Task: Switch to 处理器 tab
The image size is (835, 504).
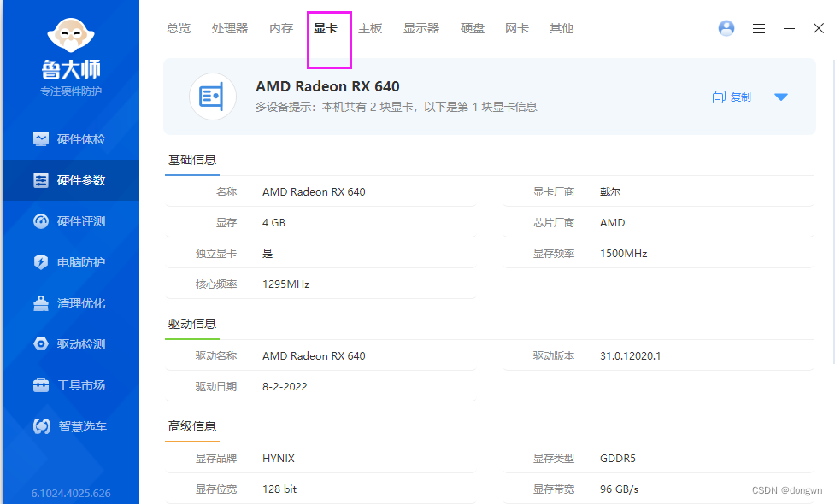Action: pos(230,28)
